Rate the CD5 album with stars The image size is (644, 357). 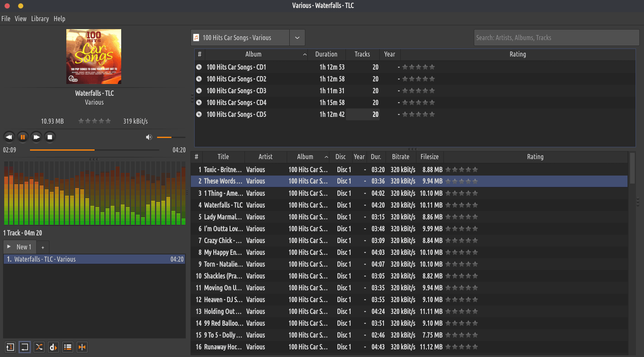[x=418, y=114]
